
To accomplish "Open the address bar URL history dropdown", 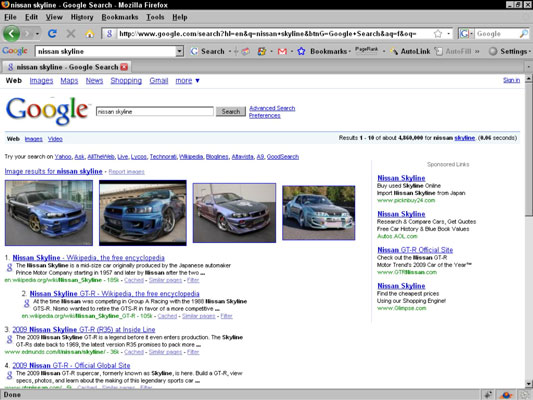I will tap(449, 34).
